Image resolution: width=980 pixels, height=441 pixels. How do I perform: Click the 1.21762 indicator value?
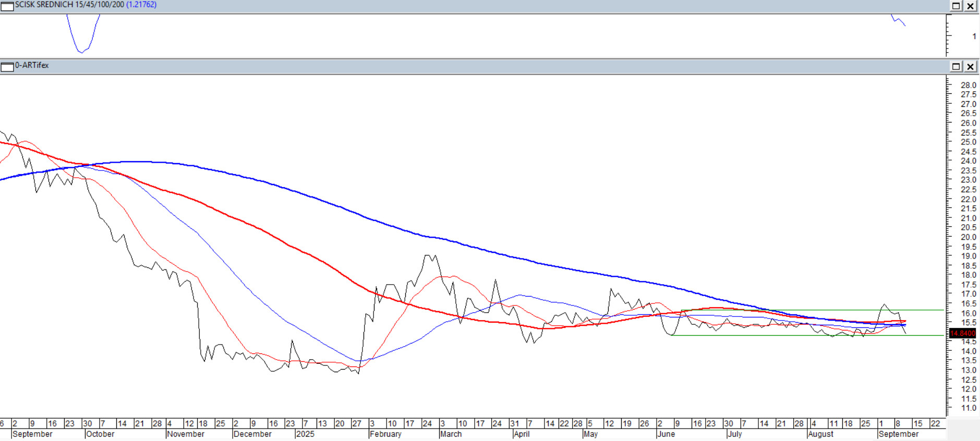pyautogui.click(x=141, y=5)
